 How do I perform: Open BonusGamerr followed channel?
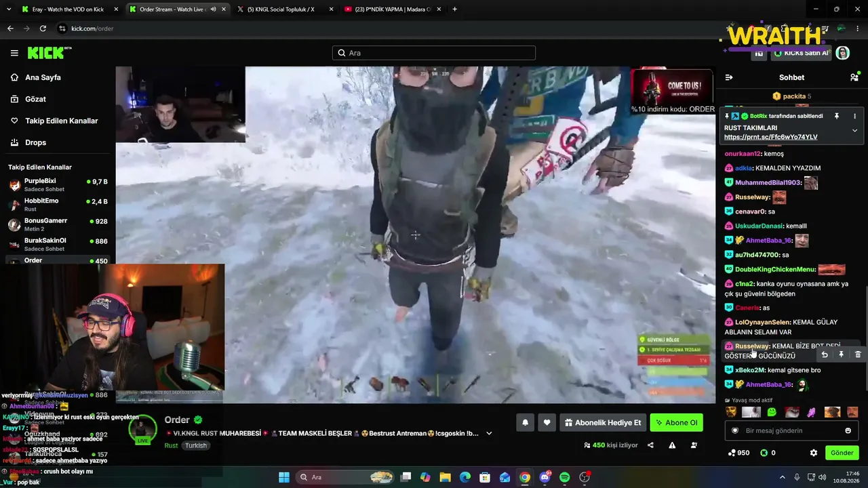(58, 224)
